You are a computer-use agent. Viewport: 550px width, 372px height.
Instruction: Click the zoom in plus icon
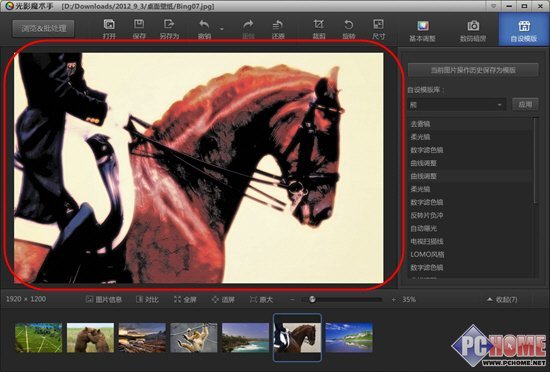pos(394,299)
